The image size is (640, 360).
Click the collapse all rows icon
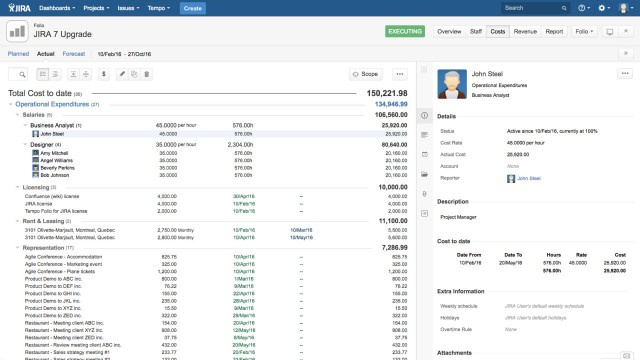(x=86, y=74)
